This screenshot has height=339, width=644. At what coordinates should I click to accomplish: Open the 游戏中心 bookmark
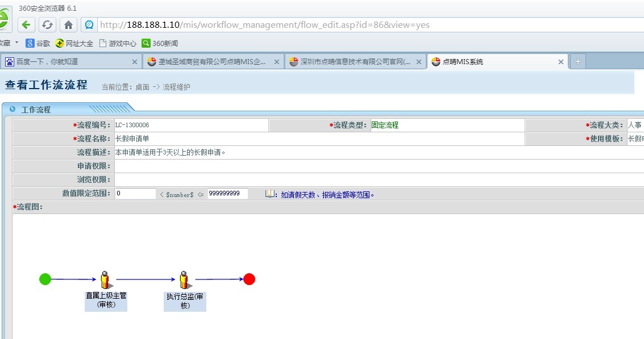118,43
